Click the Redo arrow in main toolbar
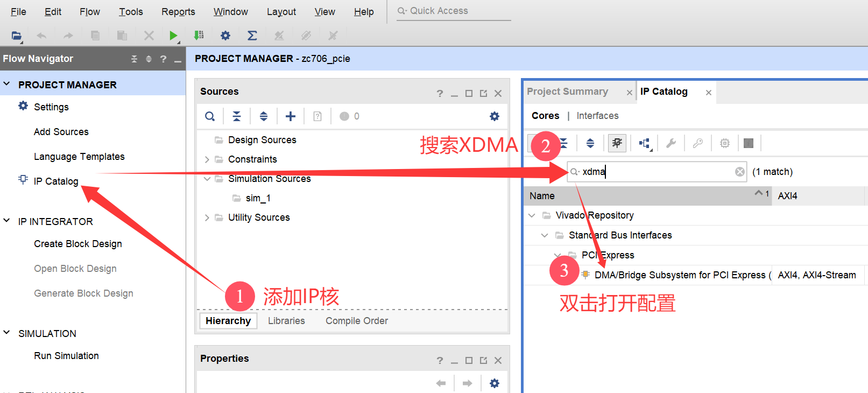 click(68, 36)
